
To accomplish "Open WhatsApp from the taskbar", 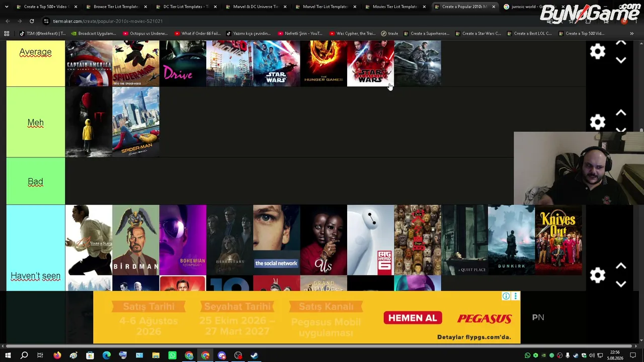I will tap(173, 355).
